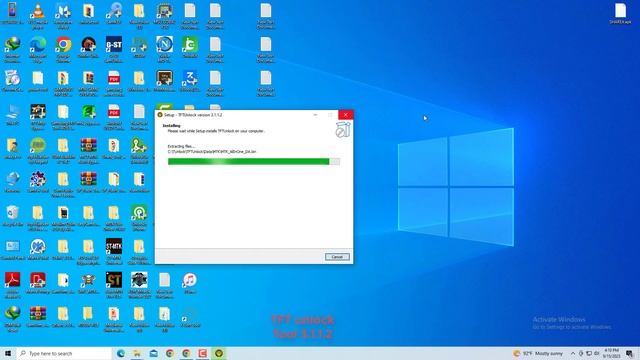Open the Microsoft Edge desktop shortcut
640x360 pixels.
click(38, 48)
